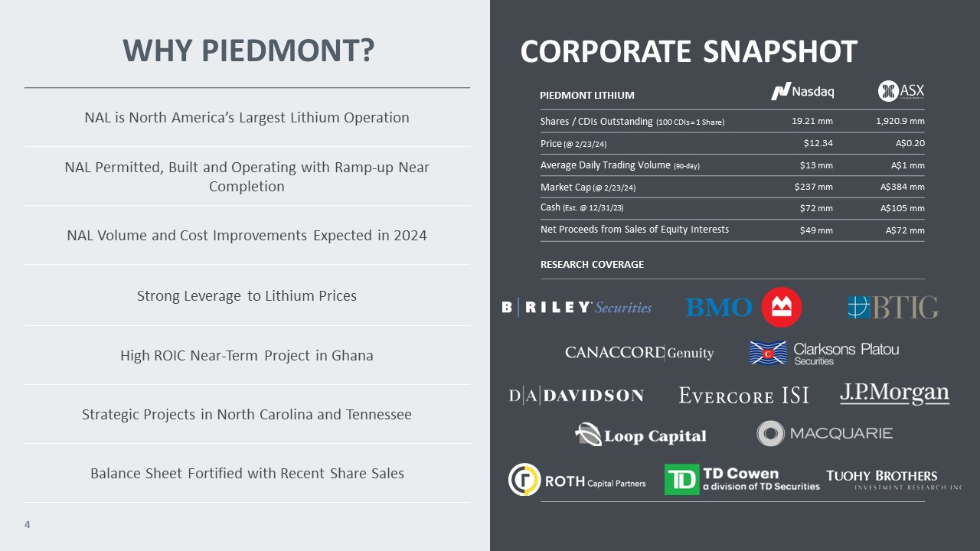
Task: Click the Clarksons Platou Securities logo
Action: (824, 353)
